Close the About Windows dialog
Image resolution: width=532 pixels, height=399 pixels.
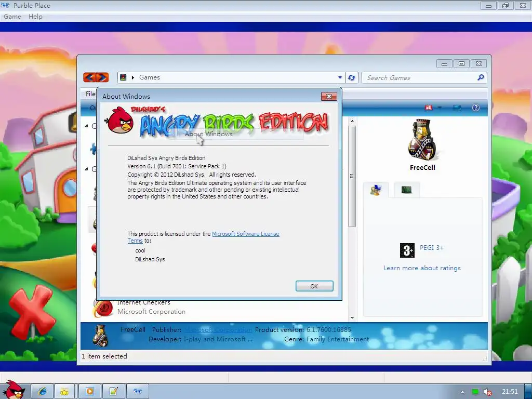(x=329, y=96)
